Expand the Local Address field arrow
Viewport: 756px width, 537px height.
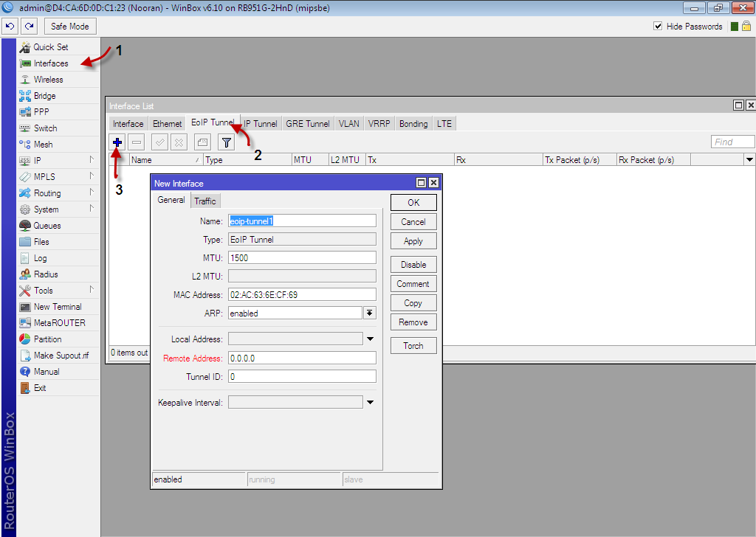[x=371, y=339]
